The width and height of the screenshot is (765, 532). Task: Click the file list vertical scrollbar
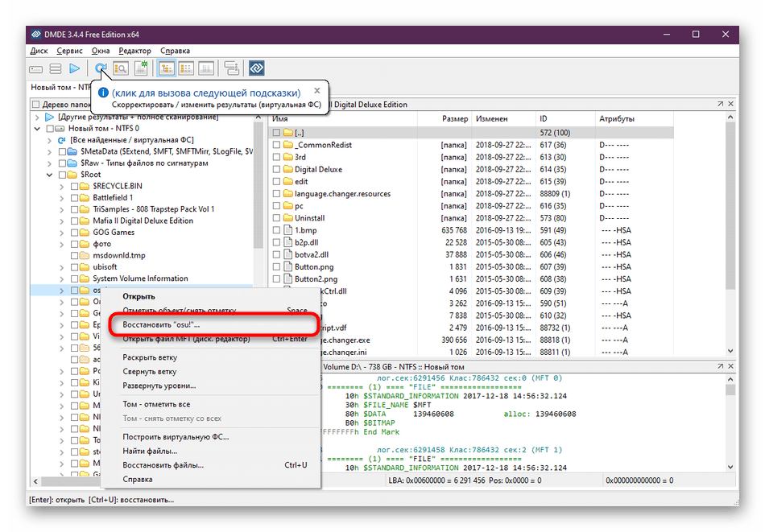(731, 241)
